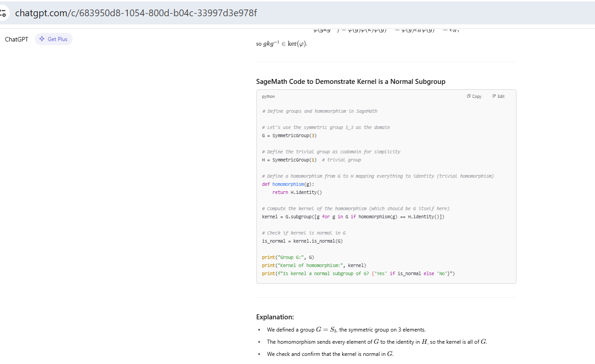
Task: Click the print "Kernel of homomorphism:" statement
Action: (314, 266)
